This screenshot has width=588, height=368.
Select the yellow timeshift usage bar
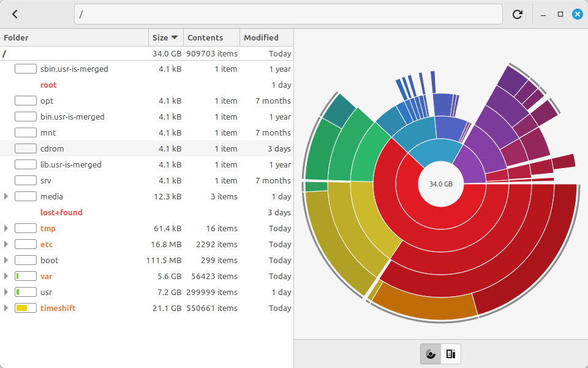click(x=26, y=308)
